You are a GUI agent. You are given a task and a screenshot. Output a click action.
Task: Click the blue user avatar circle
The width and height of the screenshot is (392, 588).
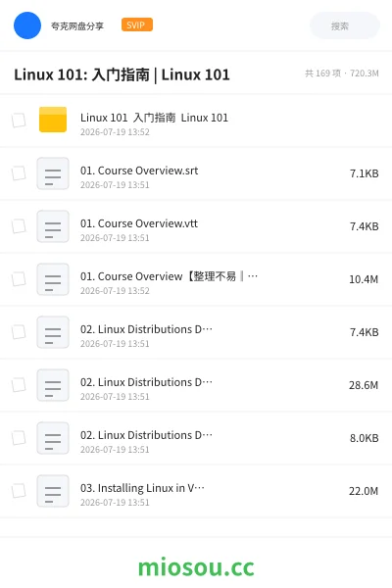tap(27, 25)
